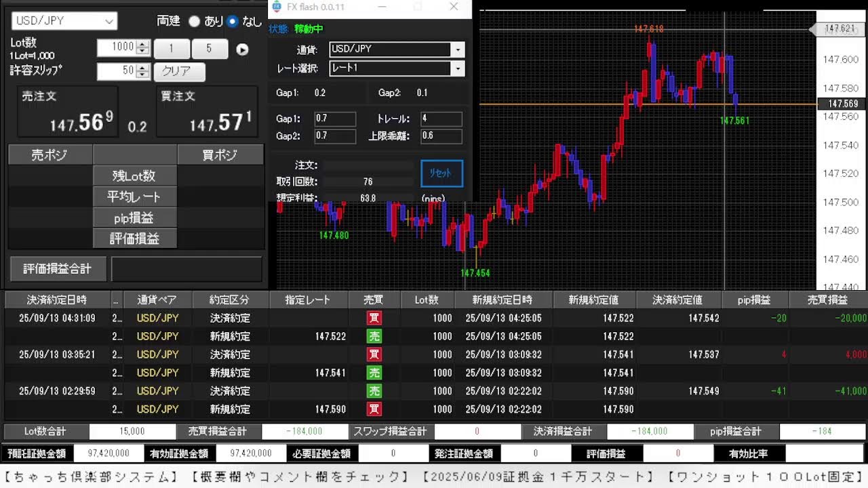Image resolution: width=868 pixels, height=488 pixels.
Task: Click red 買 badge in 04:31:09 settlement row
Action: [x=374, y=318]
